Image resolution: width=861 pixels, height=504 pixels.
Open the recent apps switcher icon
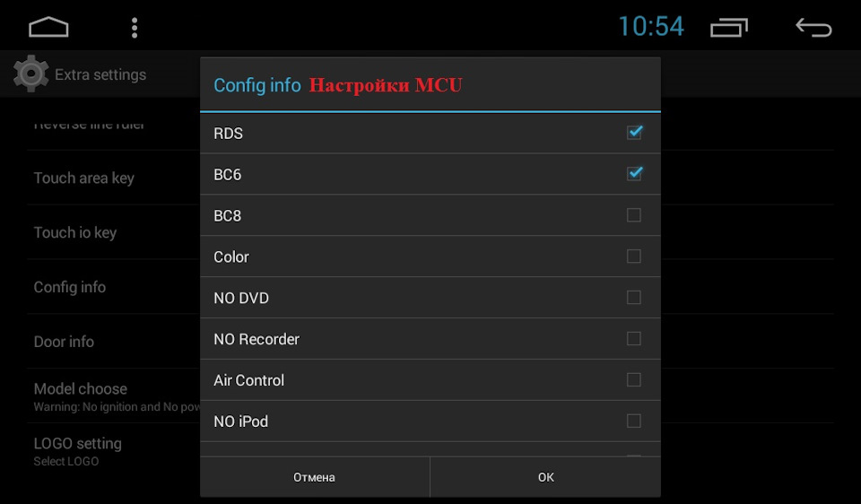(x=728, y=28)
